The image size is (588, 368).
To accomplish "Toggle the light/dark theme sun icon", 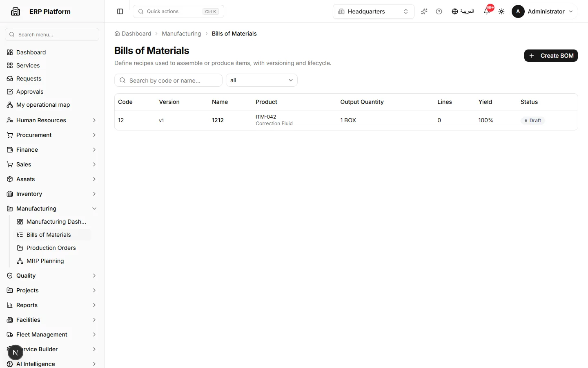I will pyautogui.click(x=501, y=11).
